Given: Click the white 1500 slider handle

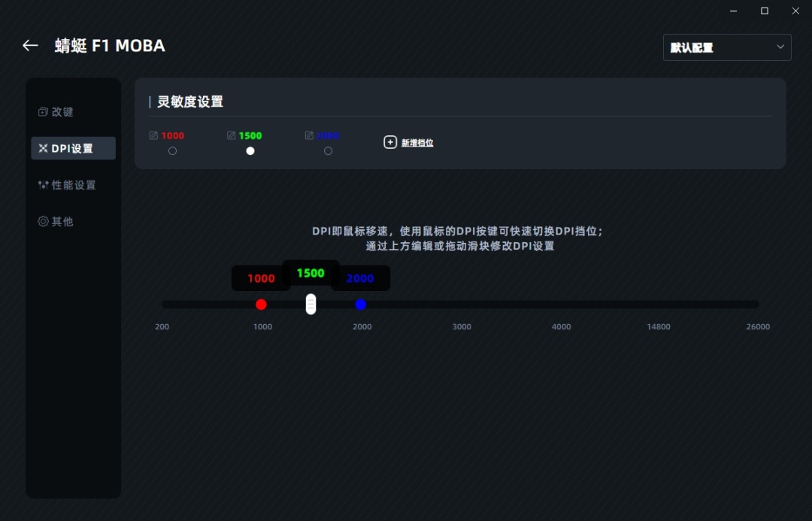Looking at the screenshot, I should coord(311,304).
